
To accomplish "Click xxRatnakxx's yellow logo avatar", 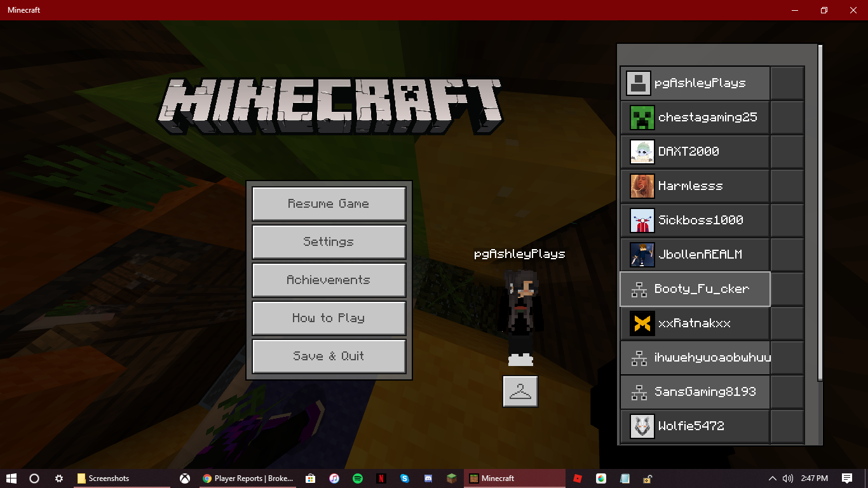I will pos(642,323).
